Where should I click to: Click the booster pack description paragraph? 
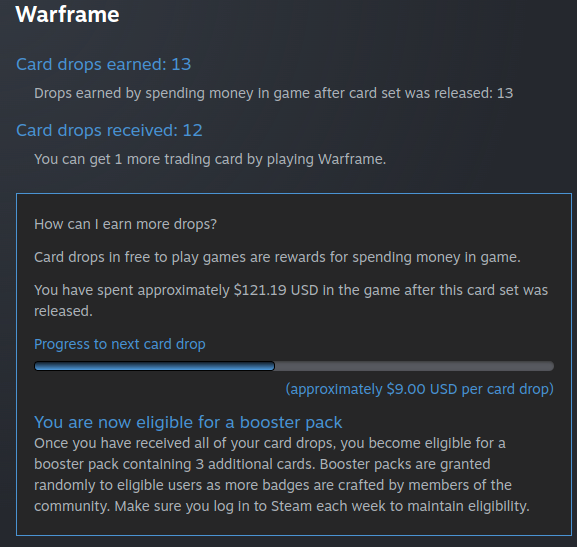(x=282, y=475)
